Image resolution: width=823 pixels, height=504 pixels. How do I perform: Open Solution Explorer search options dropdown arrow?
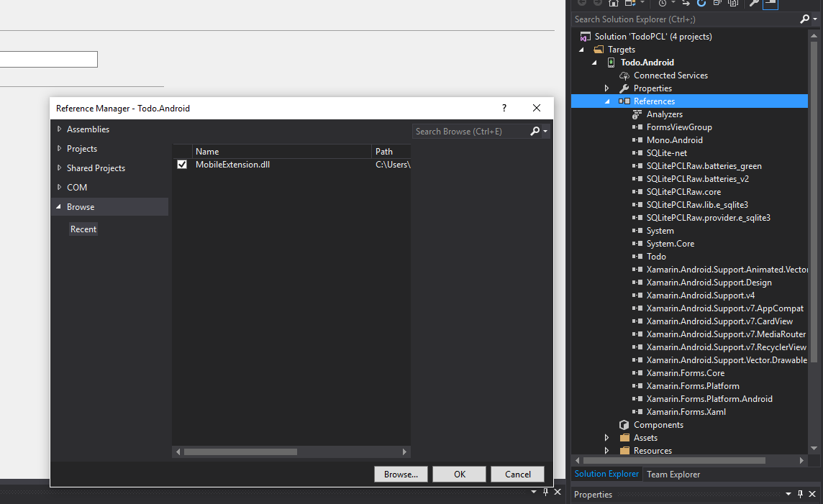pyautogui.click(x=815, y=19)
